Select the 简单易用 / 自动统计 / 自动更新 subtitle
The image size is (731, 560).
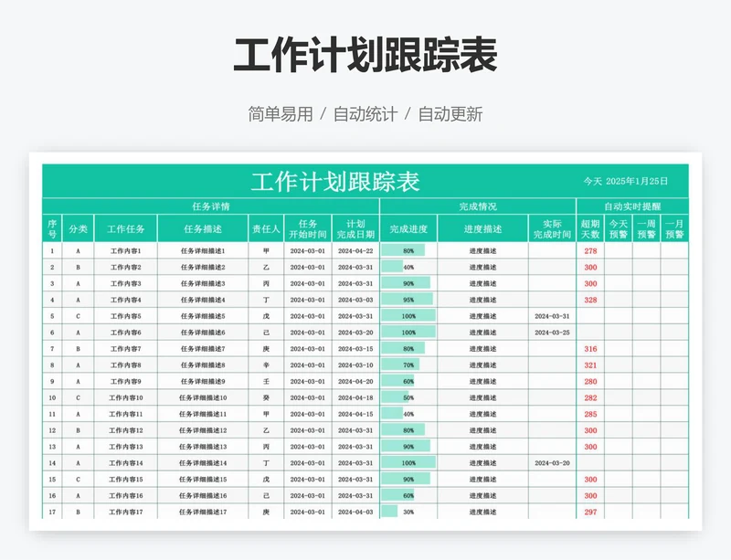tap(365, 114)
